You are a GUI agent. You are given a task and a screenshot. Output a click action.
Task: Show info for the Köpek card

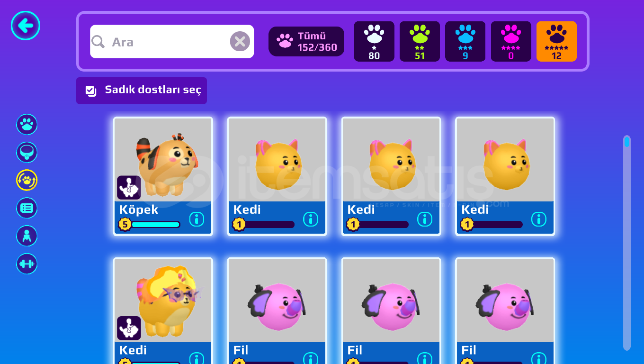[197, 219]
